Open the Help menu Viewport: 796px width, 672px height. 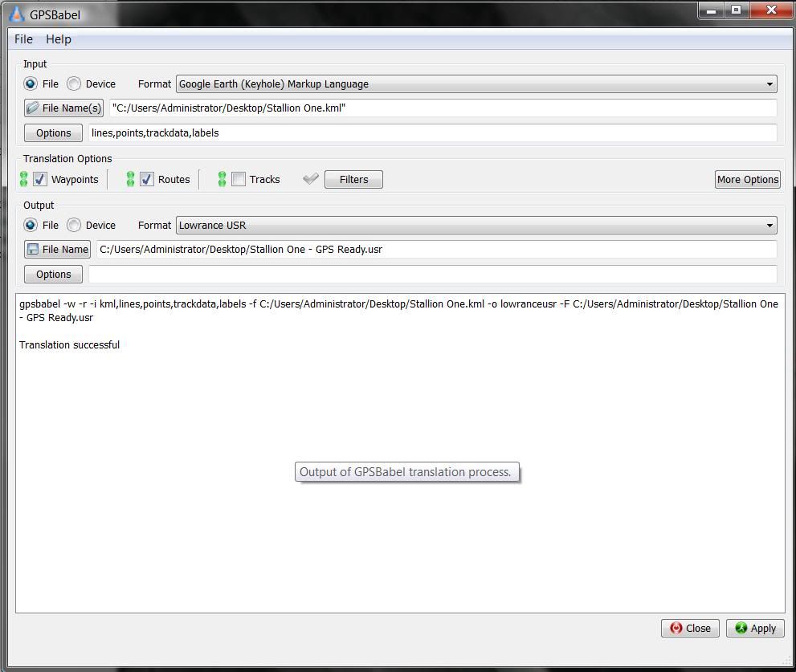click(59, 39)
